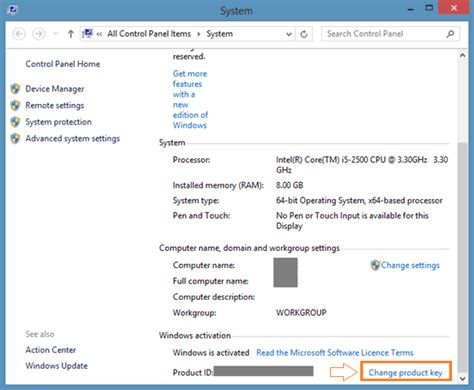Close the System window
474x390 pixels.
[453, 8]
